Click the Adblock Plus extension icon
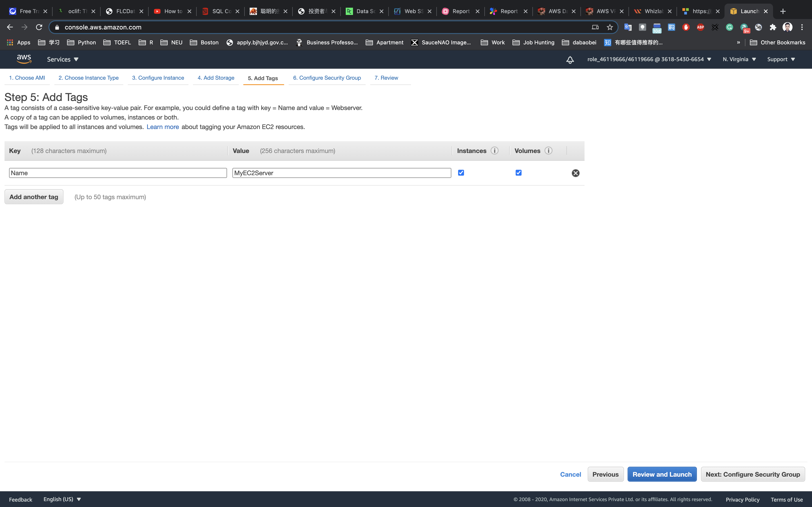Viewport: 812px width, 507px height. (x=700, y=27)
